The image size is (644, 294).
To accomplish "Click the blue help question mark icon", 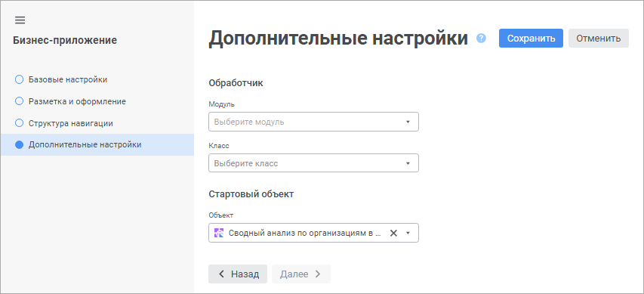I will click(481, 39).
